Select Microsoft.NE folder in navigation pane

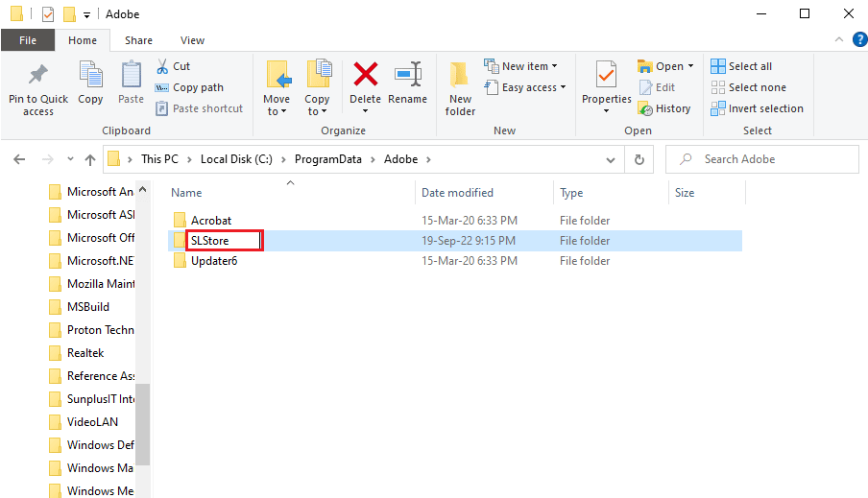tap(92, 261)
